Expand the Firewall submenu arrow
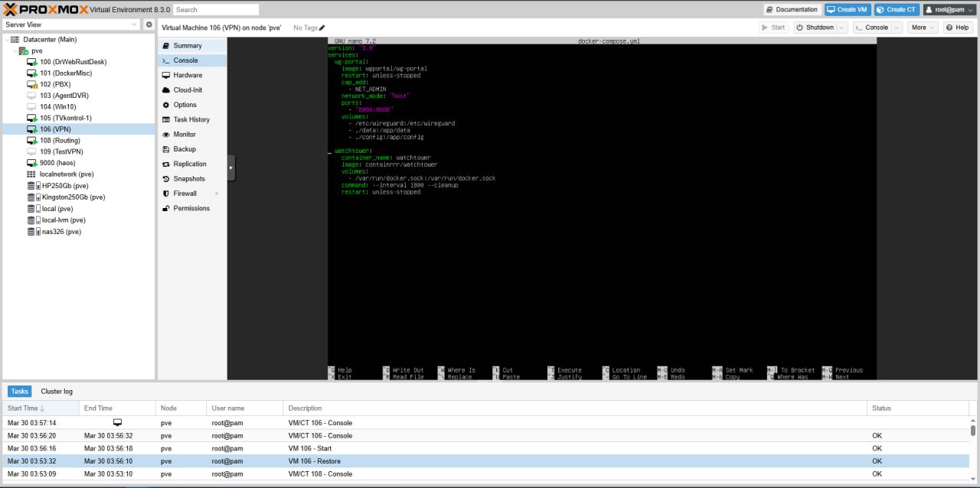The image size is (980, 488). [217, 194]
